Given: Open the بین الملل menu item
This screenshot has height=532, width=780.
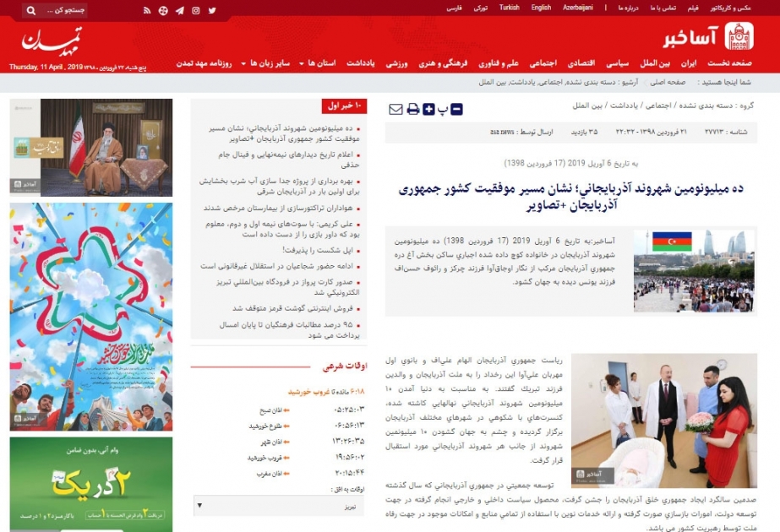Looking at the screenshot, I should click(x=655, y=63).
